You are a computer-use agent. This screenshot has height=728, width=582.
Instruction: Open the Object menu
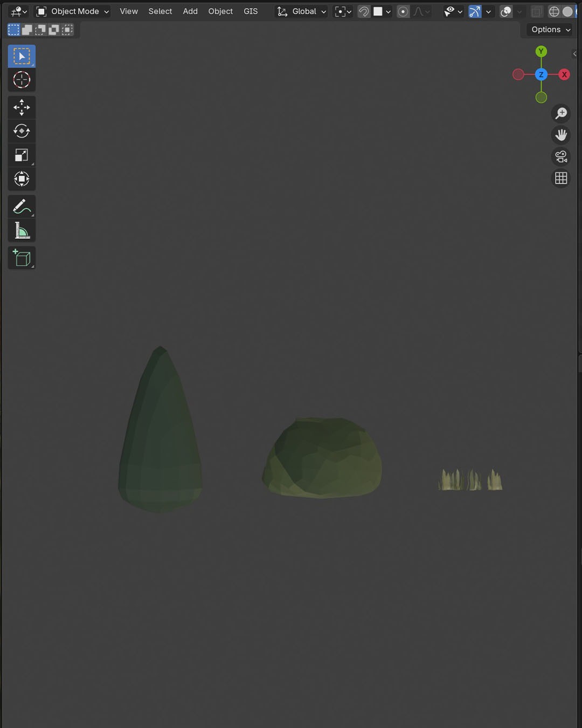[220, 11]
